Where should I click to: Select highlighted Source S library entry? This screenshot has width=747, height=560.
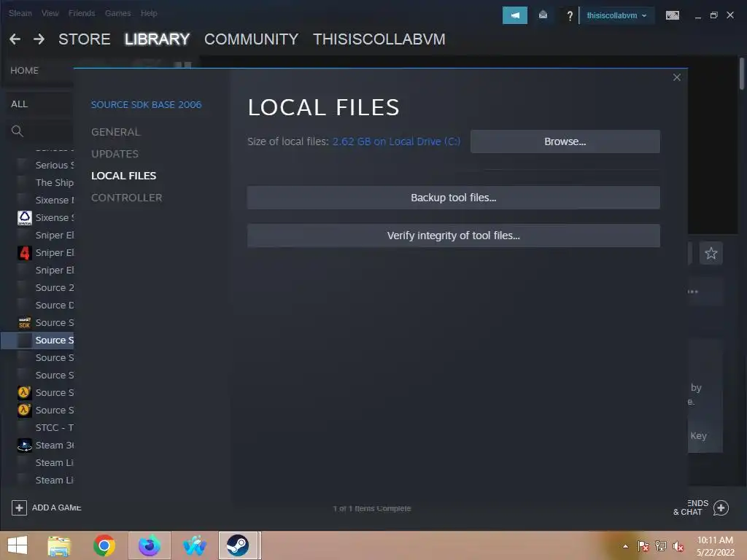click(x=38, y=340)
